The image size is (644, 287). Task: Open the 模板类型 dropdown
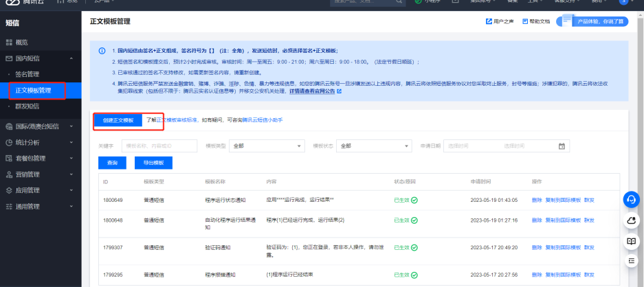(267, 146)
